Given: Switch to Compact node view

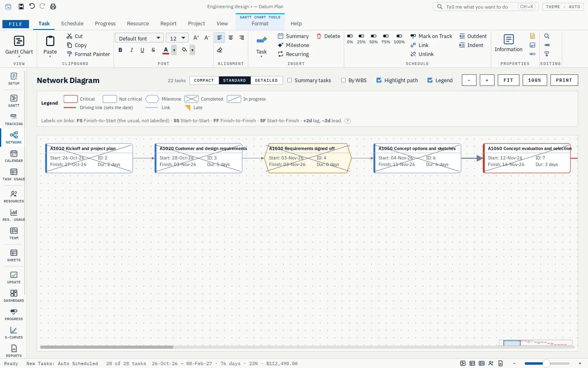Looking at the screenshot, I should pos(204,81).
